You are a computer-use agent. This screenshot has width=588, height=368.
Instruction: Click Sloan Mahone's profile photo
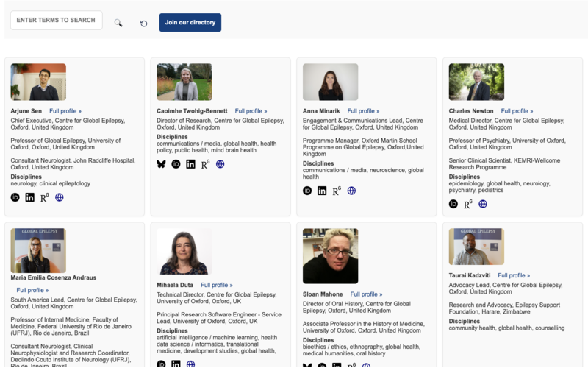[x=330, y=255]
